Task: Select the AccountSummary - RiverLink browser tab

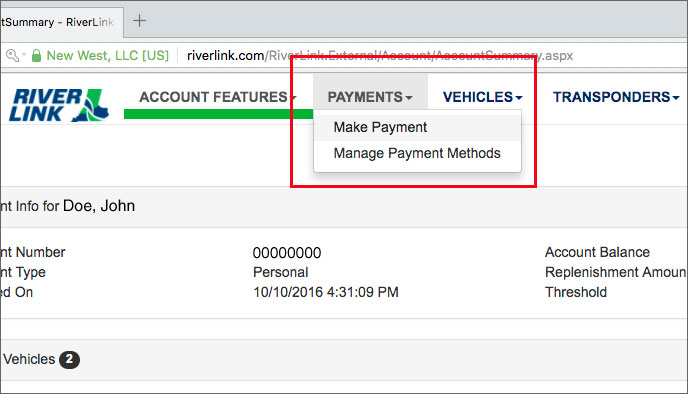Action: tap(61, 22)
